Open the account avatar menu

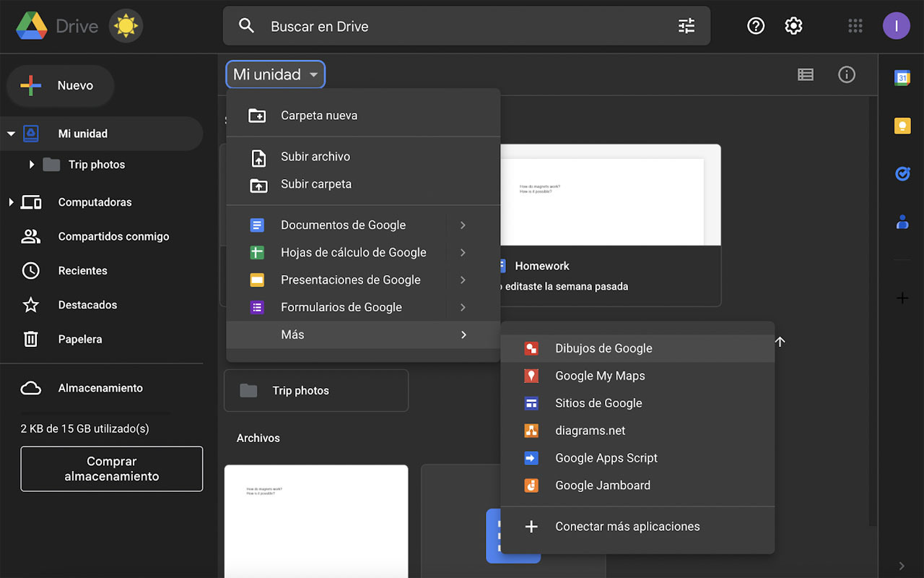(896, 26)
